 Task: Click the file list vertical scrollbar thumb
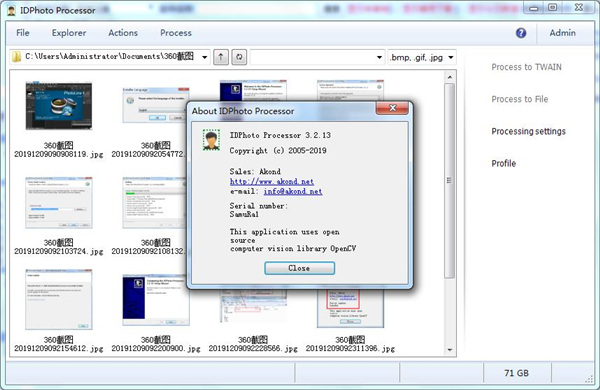450,181
